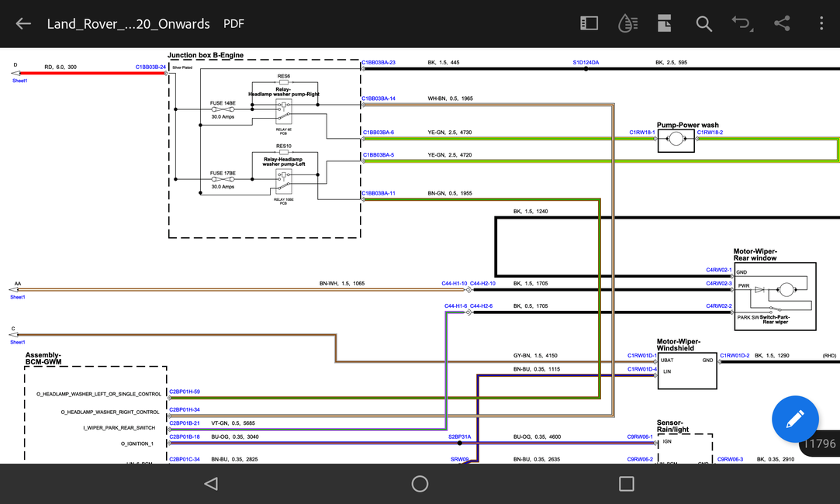Tap connector label C44-H1-10
The width and height of the screenshot is (840, 504).
pyautogui.click(x=455, y=283)
